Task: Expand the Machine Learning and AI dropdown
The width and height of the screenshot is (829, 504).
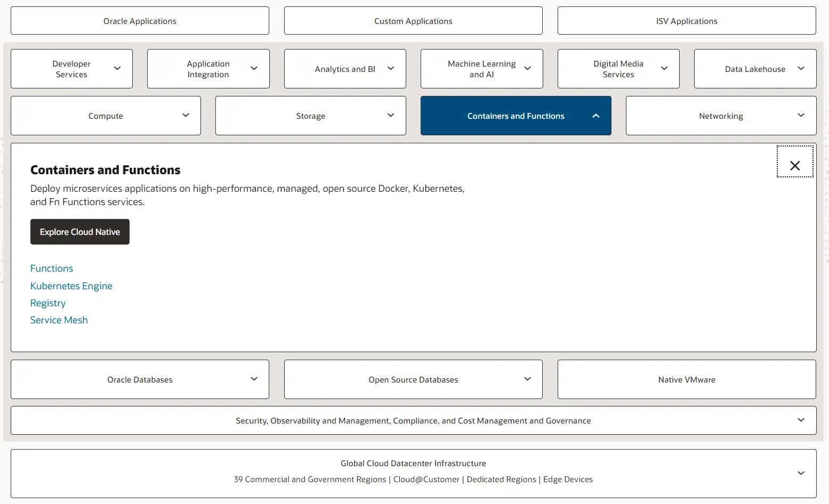Action: point(482,69)
